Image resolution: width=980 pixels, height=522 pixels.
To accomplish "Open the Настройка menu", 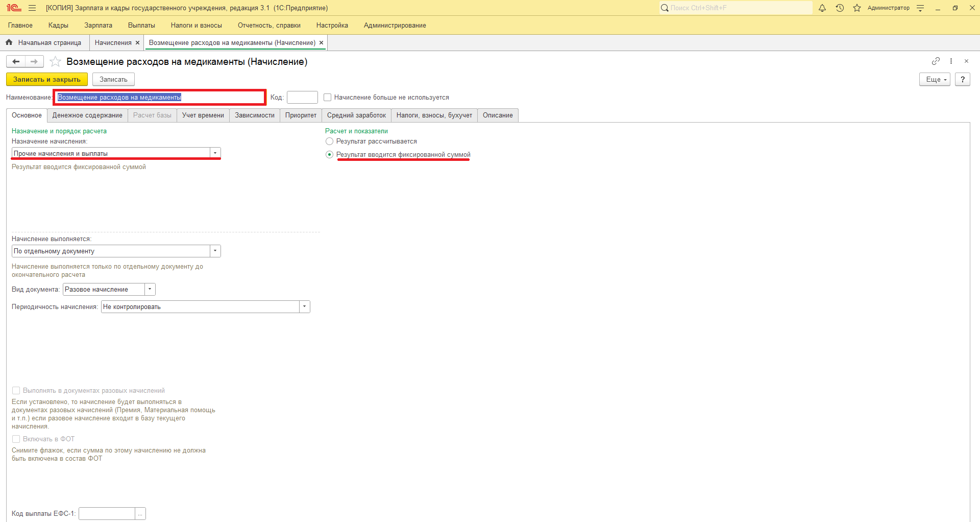I will [x=332, y=25].
